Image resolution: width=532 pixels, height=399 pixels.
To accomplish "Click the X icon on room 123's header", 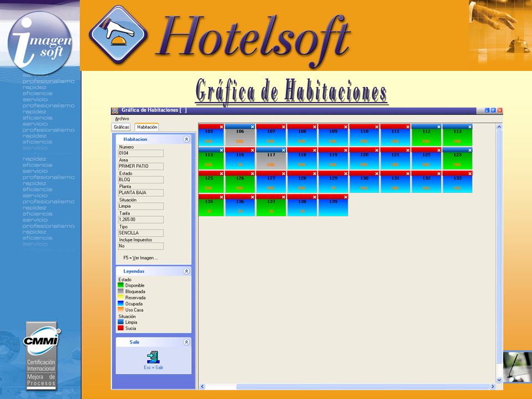I will click(470, 150).
